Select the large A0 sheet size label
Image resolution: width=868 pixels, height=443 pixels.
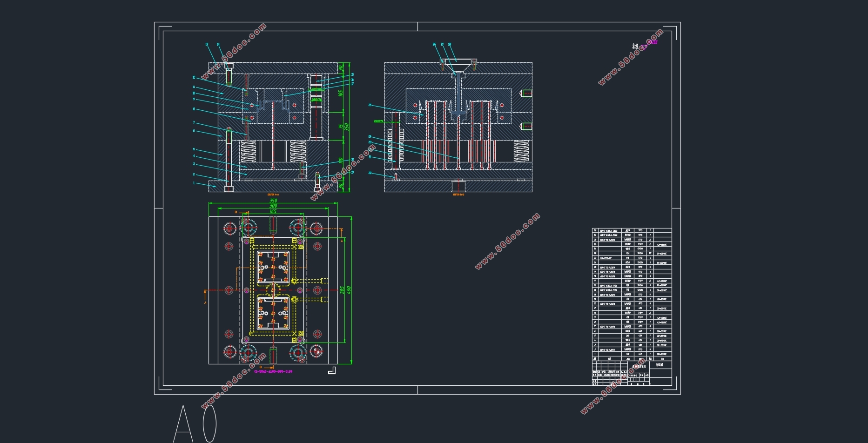click(195, 423)
